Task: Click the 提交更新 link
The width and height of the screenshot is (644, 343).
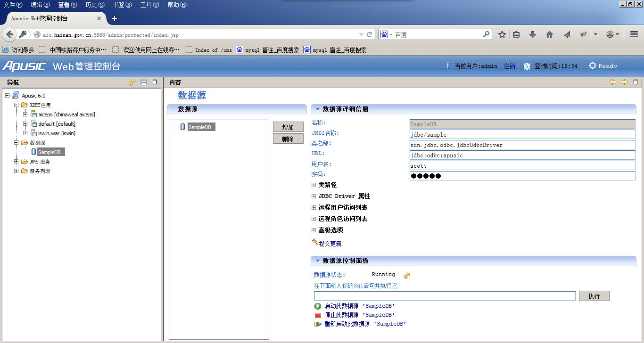Action: click(330, 244)
